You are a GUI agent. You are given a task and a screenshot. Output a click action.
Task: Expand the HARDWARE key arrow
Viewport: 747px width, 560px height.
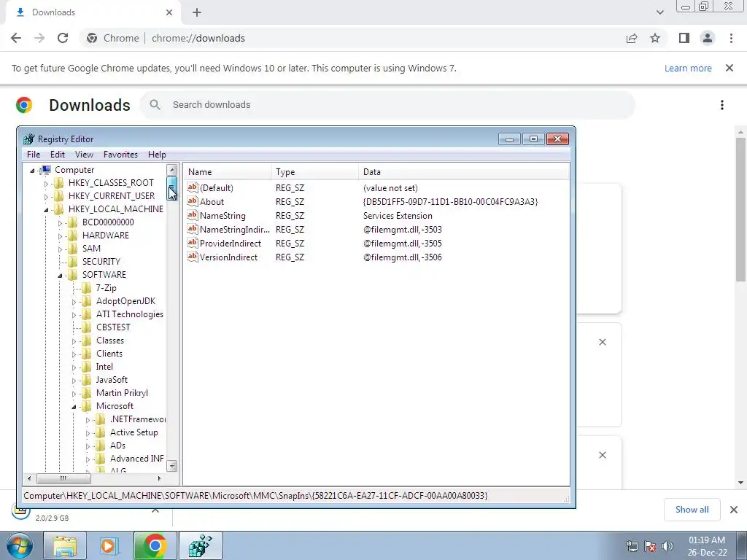point(60,236)
